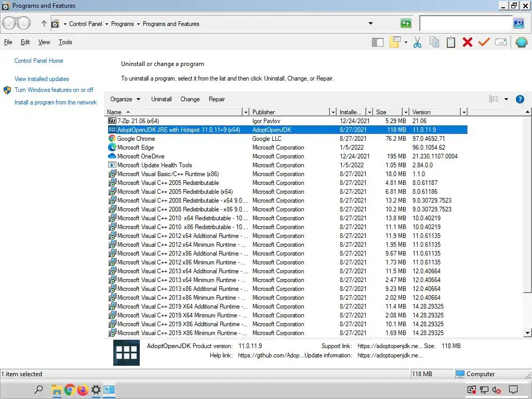Viewport: 532px width, 399px height.
Task: Click the github Help link in details
Action: [x=271, y=355]
